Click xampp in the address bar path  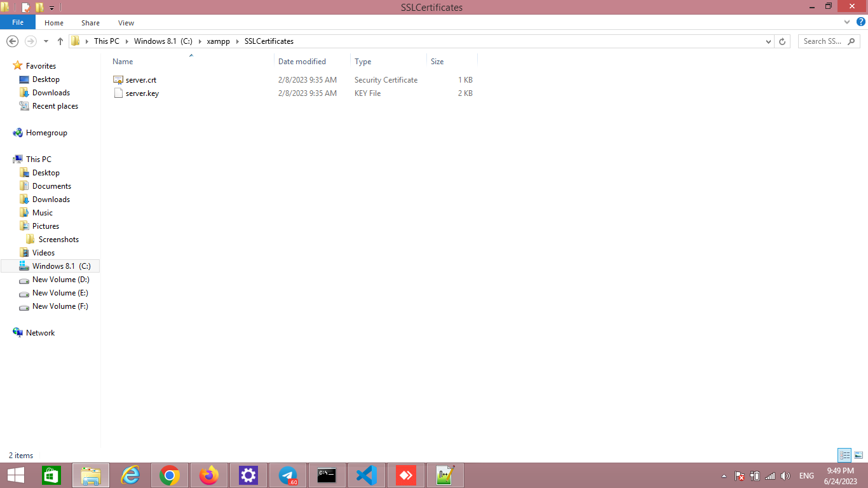[x=218, y=41]
